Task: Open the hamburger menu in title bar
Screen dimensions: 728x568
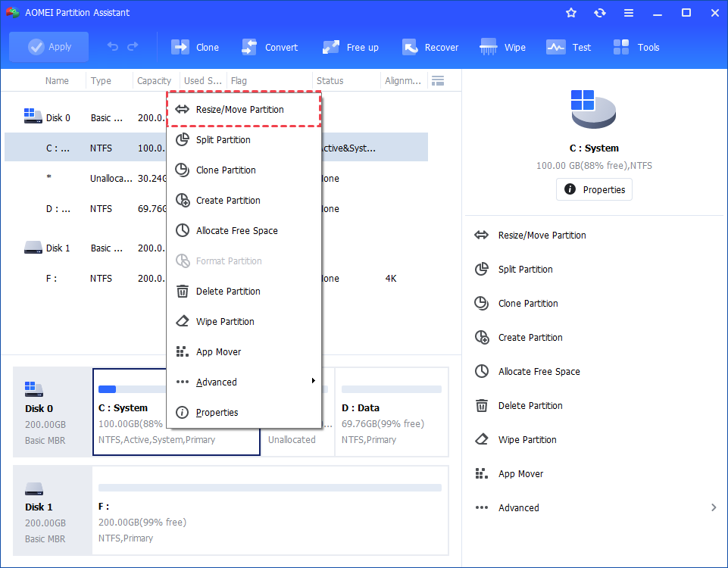Action: click(x=629, y=13)
